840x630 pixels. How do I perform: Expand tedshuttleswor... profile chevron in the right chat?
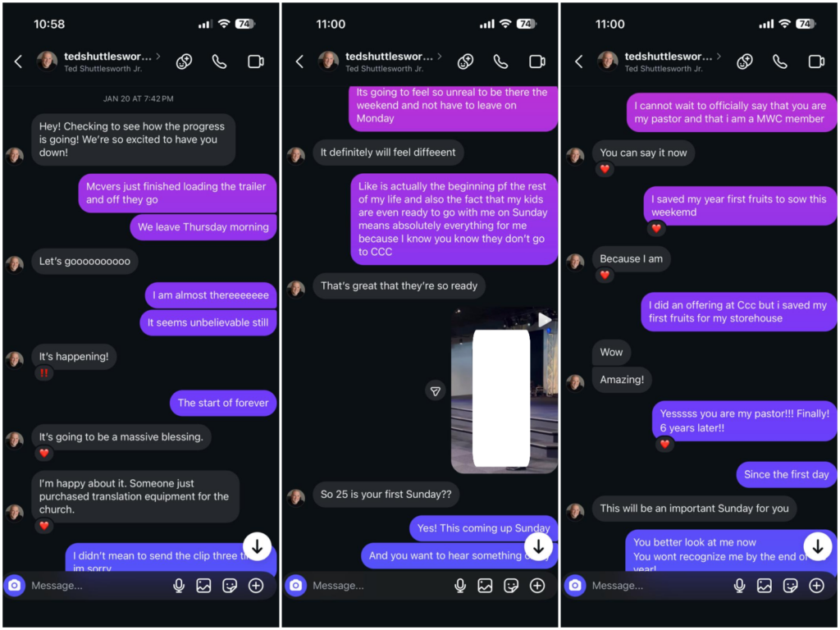tap(719, 57)
